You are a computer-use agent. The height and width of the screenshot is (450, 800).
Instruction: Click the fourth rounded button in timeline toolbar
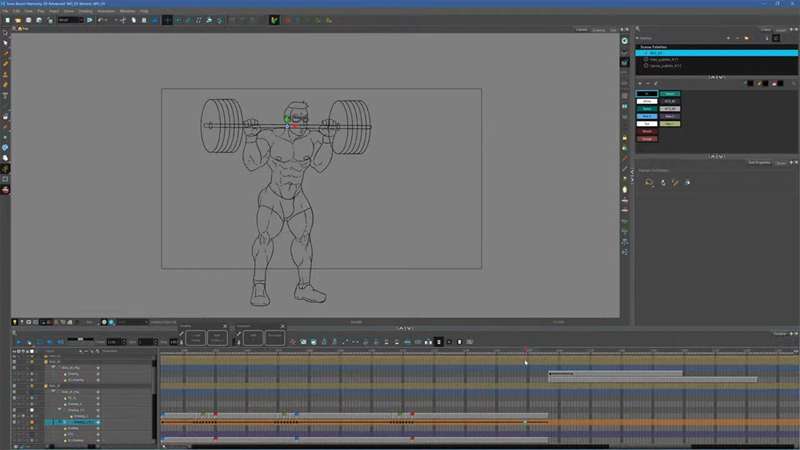(274, 337)
